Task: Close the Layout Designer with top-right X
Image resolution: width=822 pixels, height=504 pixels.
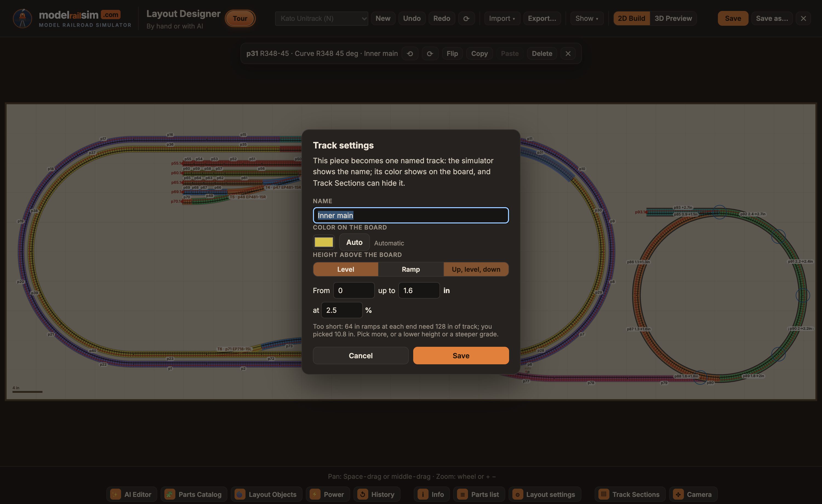Action: (803, 18)
